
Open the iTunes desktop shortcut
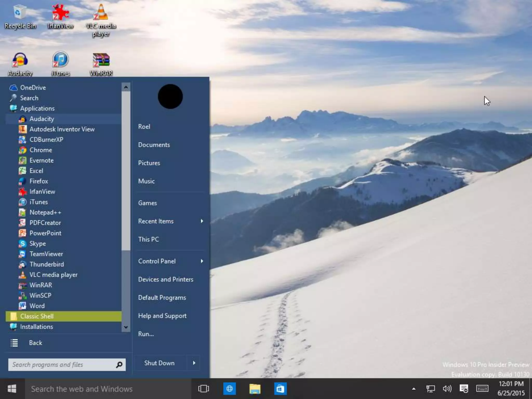coord(60,64)
